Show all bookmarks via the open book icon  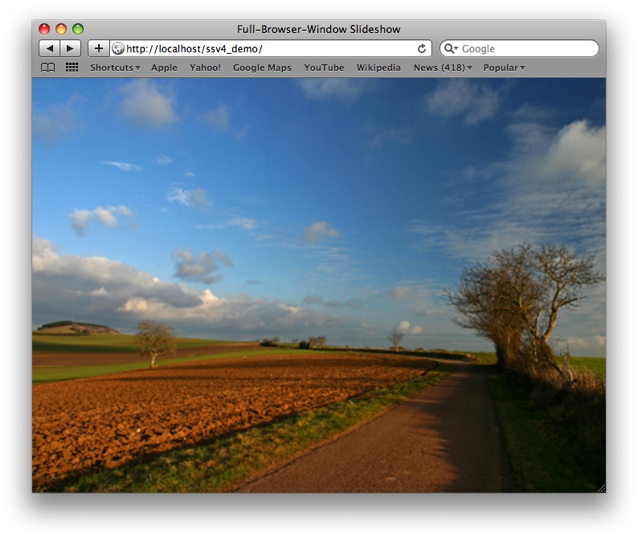pos(48,68)
